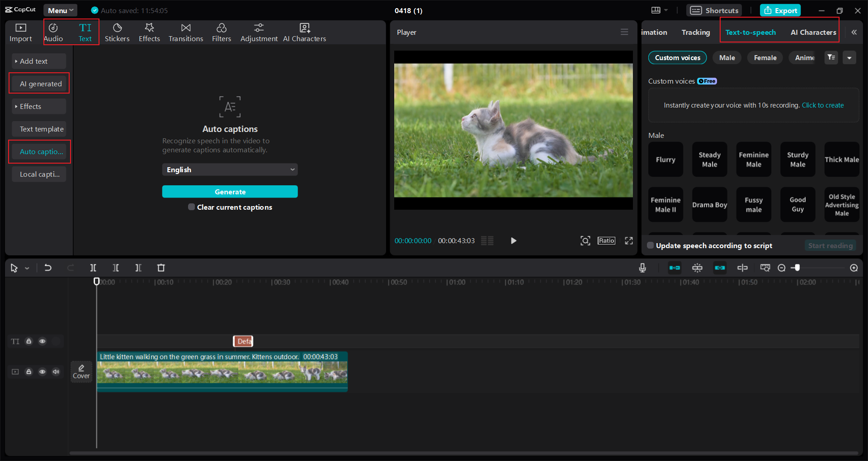Click the Split tool in timeline toolbar
The width and height of the screenshot is (868, 461).
point(93,268)
